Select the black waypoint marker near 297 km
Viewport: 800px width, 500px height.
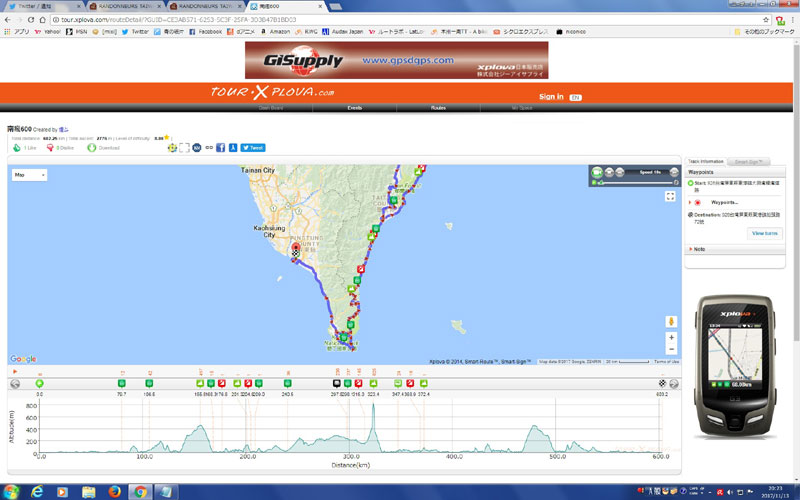coord(337,383)
